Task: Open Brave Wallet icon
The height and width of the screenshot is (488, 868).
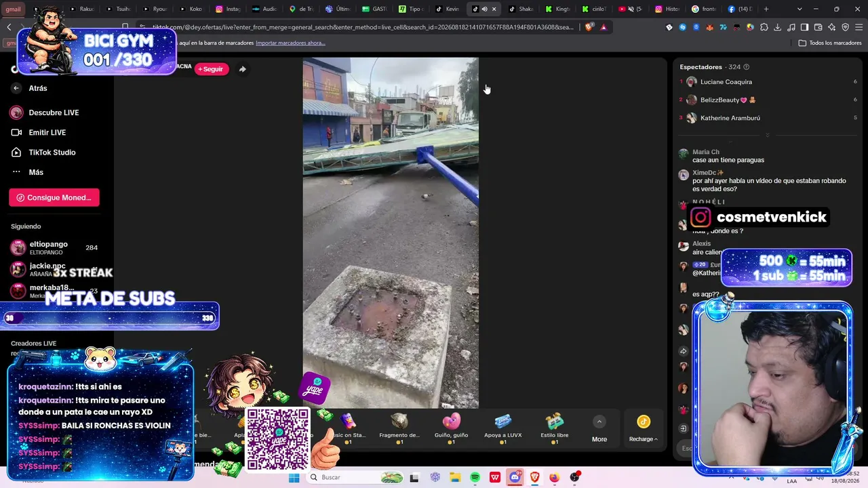Action: point(818,27)
